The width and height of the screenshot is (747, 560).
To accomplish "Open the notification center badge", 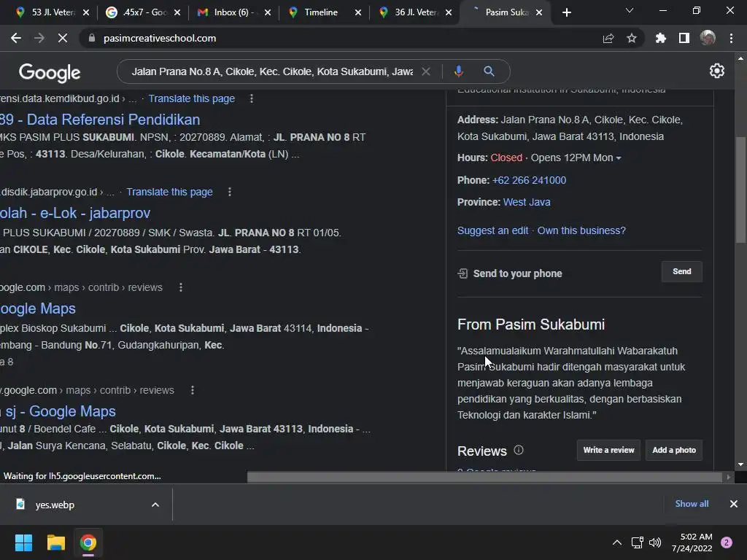I will (727, 542).
